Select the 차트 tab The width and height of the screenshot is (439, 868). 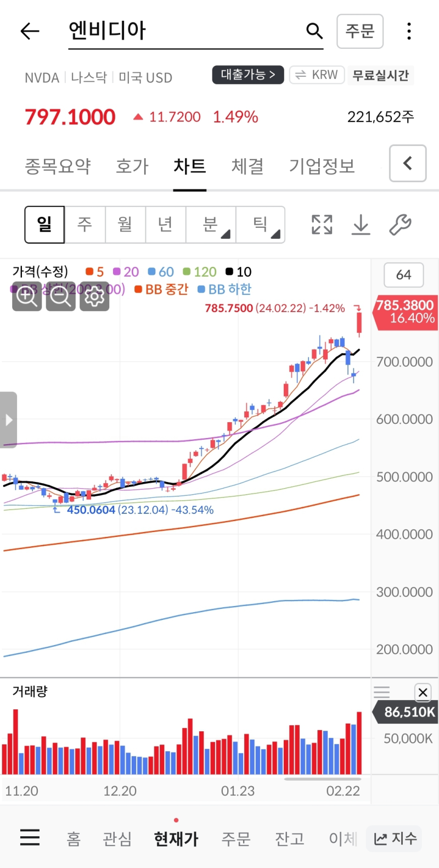(190, 166)
